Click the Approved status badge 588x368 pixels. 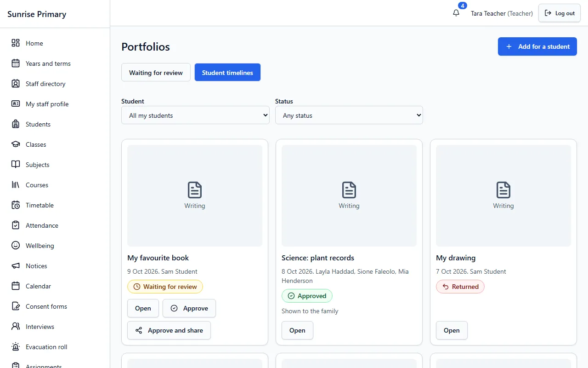click(x=307, y=296)
